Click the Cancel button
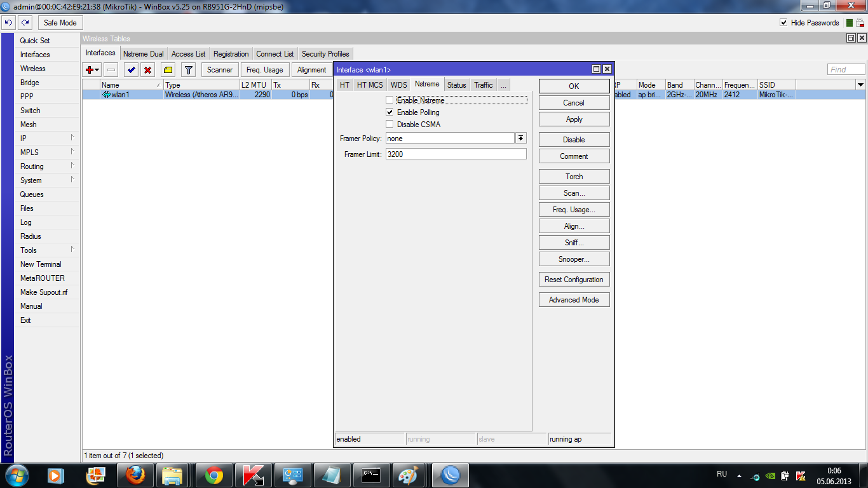Screen dimensions: 868x488 coord(574,103)
